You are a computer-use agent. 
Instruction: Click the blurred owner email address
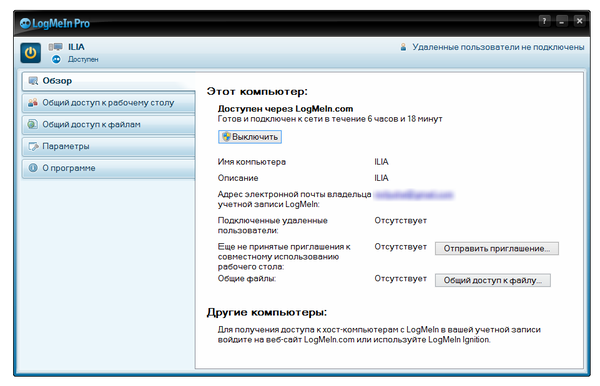(413, 195)
